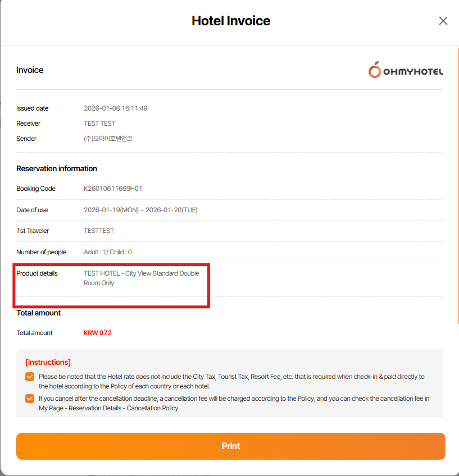Select the Invoice section heading
Screen dimensions: 459x476
click(x=30, y=70)
